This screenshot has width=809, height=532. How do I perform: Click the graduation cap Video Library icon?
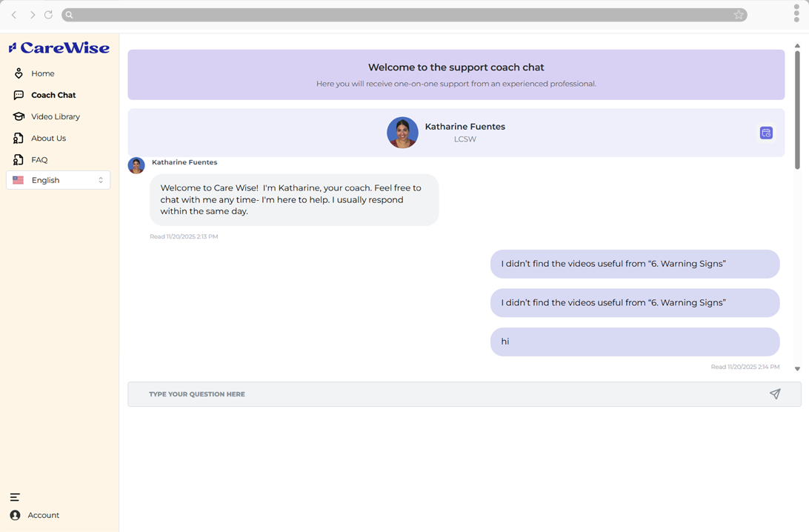19,116
